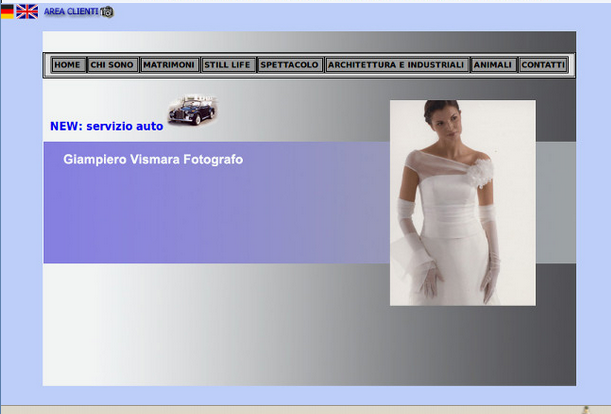Select the Animali menu item
The height and width of the screenshot is (414, 611).
pyautogui.click(x=493, y=65)
